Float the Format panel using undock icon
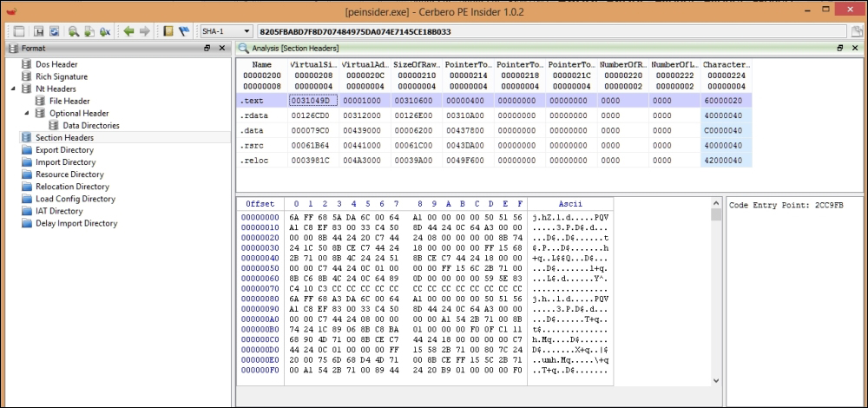This screenshot has height=408, width=868. (x=207, y=48)
